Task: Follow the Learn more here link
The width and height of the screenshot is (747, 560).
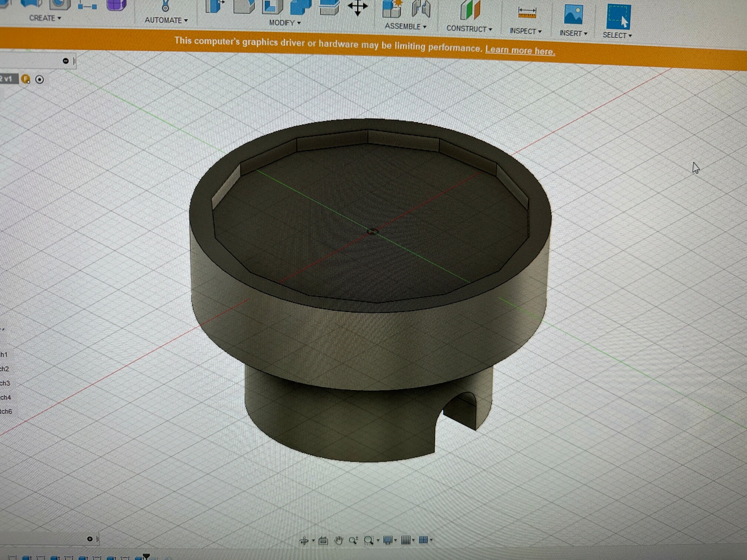Action: (x=520, y=50)
